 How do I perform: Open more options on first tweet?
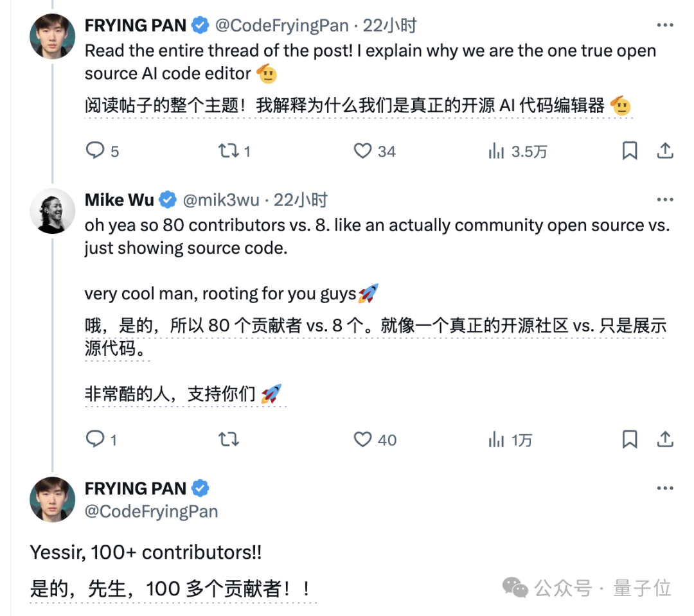click(665, 25)
